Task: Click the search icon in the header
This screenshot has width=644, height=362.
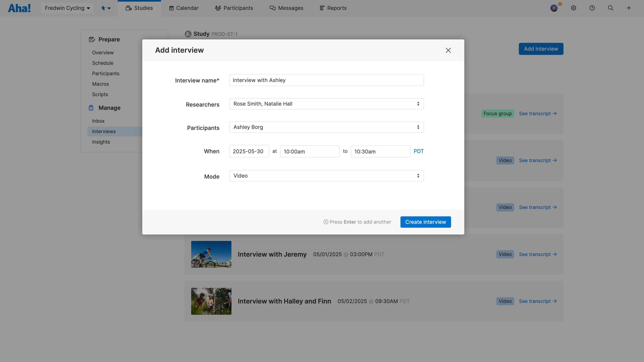Action: coord(611,8)
